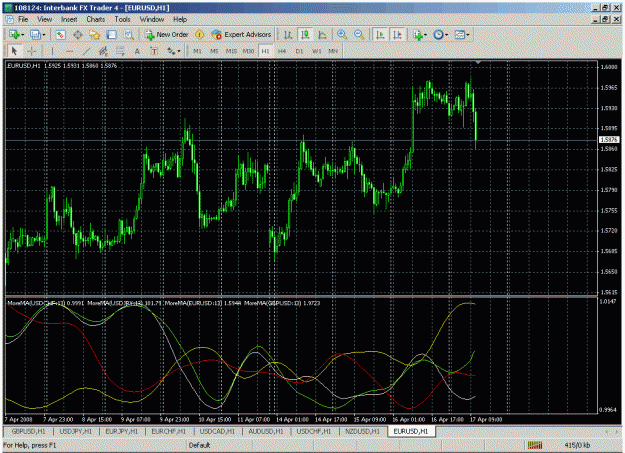This screenshot has width=625, height=453.
Task: Open the View menu
Action: tap(45, 20)
